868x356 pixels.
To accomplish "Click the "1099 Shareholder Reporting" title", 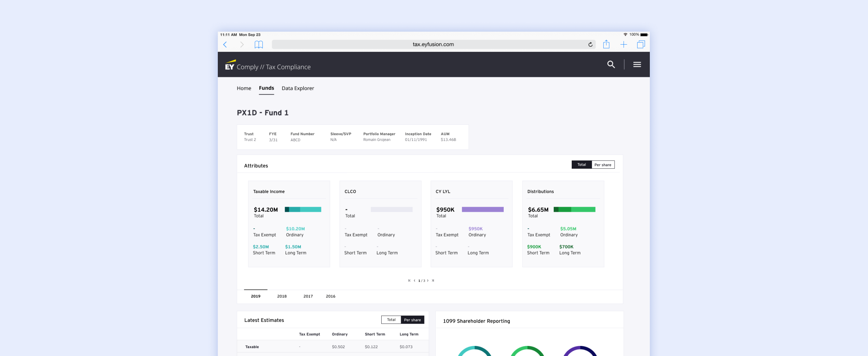I will [476, 321].
